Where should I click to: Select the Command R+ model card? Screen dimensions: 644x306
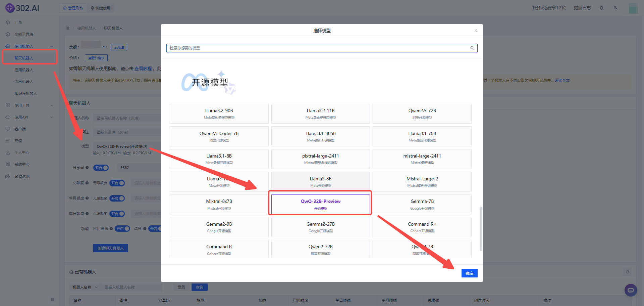tap(422, 227)
